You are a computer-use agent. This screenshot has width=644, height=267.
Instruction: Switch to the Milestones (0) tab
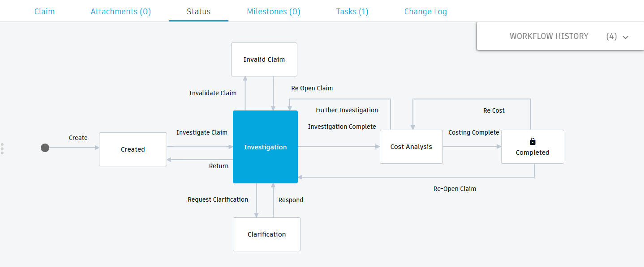pyautogui.click(x=273, y=11)
